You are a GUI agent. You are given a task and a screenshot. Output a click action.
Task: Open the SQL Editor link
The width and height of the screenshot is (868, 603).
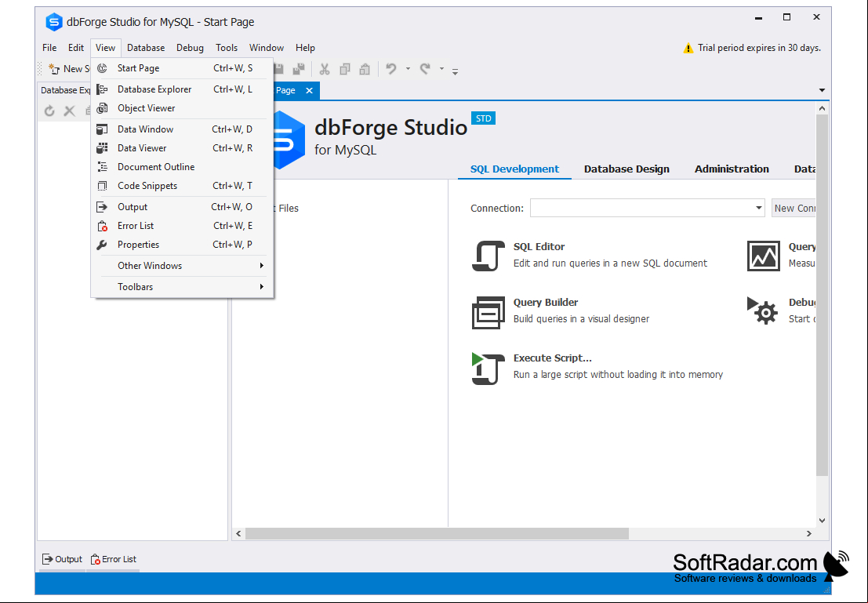coord(539,246)
